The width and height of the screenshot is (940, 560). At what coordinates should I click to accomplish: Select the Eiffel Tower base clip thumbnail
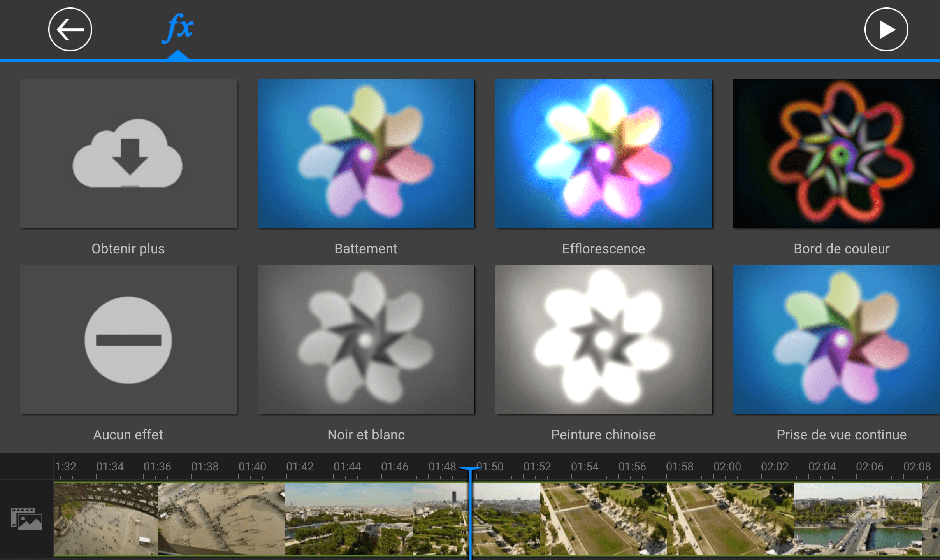105,519
